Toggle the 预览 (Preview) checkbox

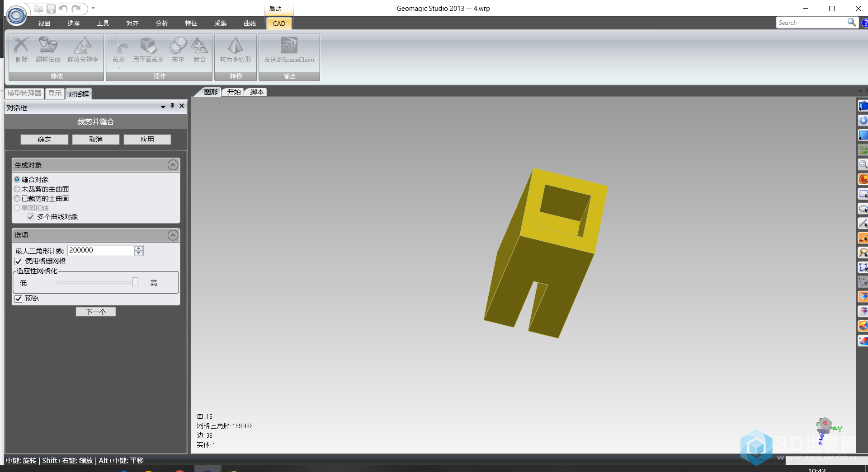tap(19, 299)
